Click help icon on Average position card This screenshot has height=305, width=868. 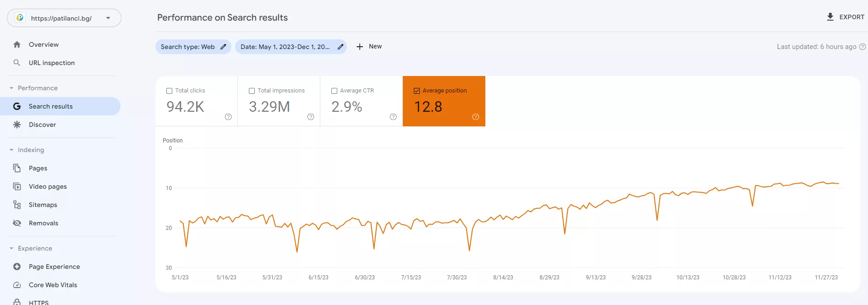click(x=476, y=117)
